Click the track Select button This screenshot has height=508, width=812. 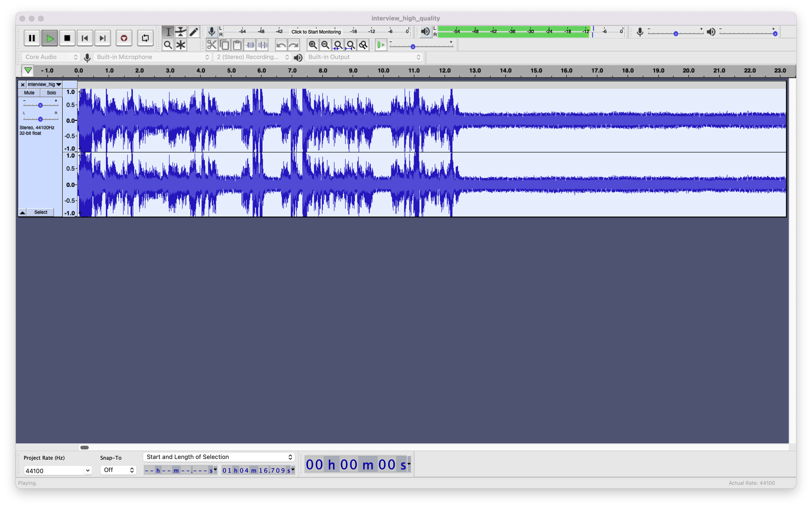41,212
